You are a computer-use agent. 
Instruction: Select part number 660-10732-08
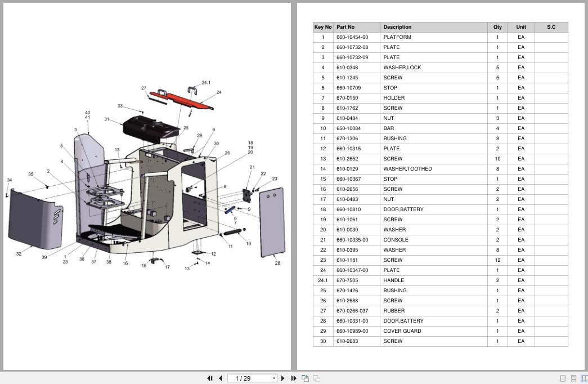click(352, 47)
